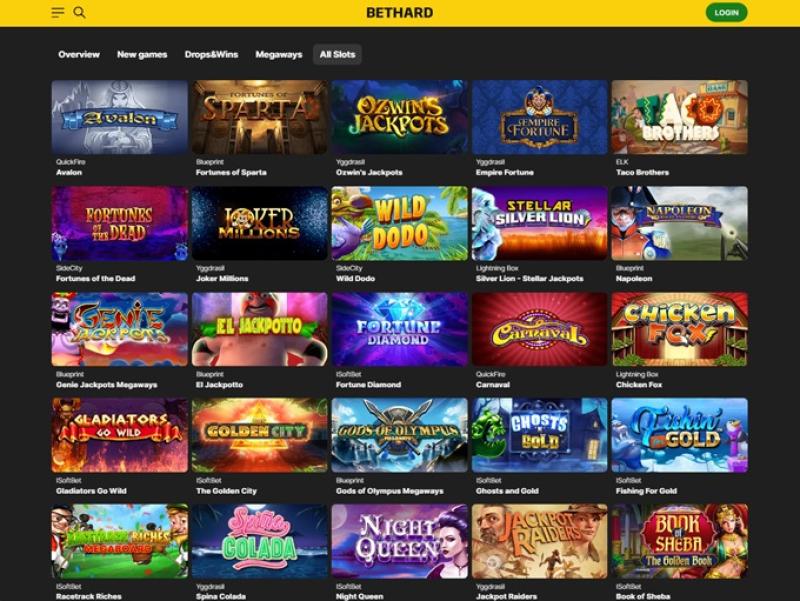
Task: Click the Napoleon game thumbnail
Action: 680,223
